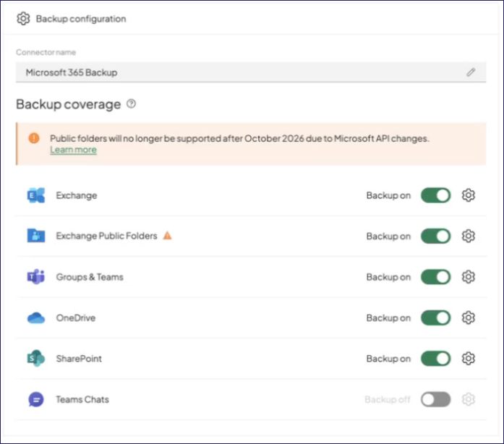Click the Connector name label

point(46,52)
